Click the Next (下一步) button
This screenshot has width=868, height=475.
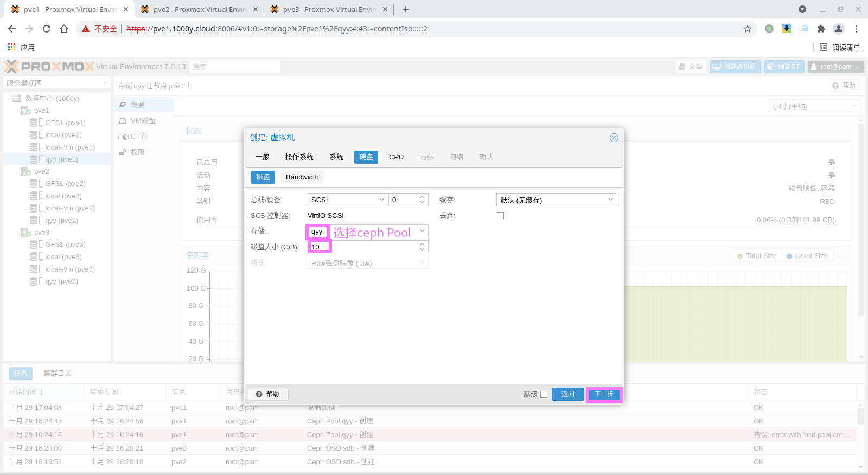tap(604, 394)
